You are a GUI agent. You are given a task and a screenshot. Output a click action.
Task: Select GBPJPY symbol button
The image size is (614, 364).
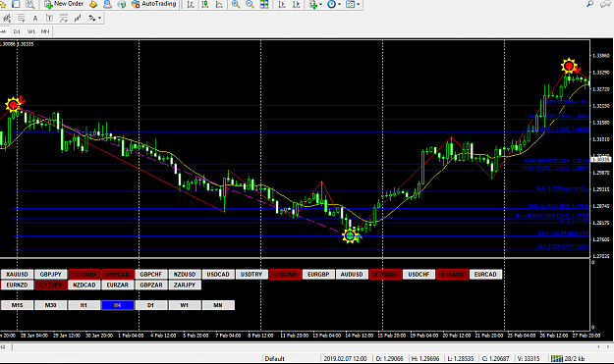click(x=50, y=274)
